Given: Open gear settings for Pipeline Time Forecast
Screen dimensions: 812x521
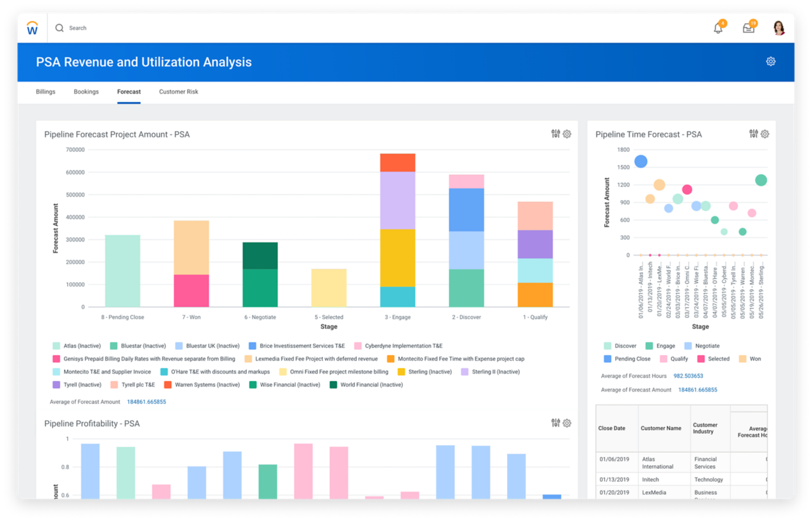Looking at the screenshot, I should (765, 134).
